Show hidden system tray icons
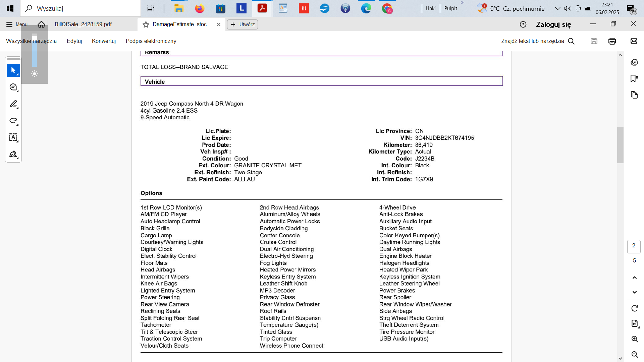 [x=557, y=8]
